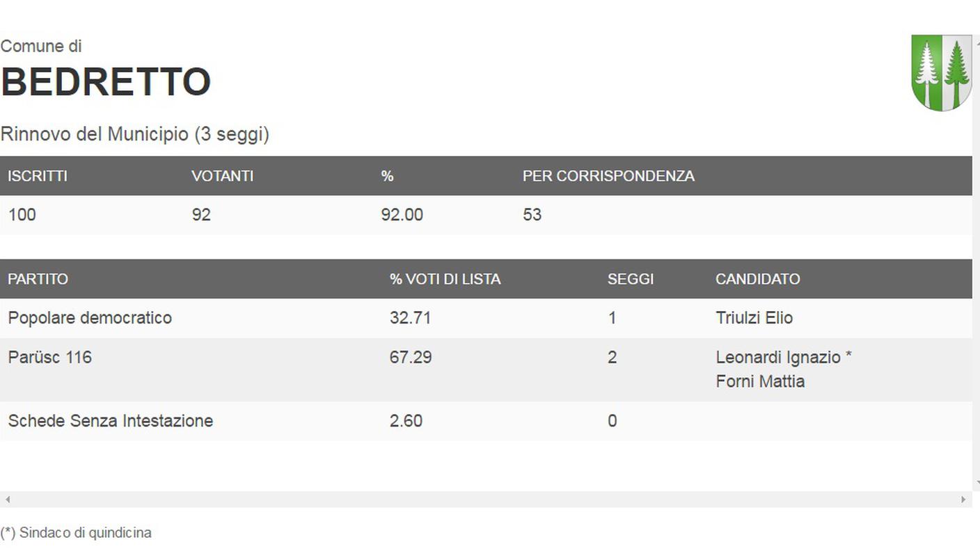
Task: Click the ISCRITTI column header
Action: coord(38,176)
